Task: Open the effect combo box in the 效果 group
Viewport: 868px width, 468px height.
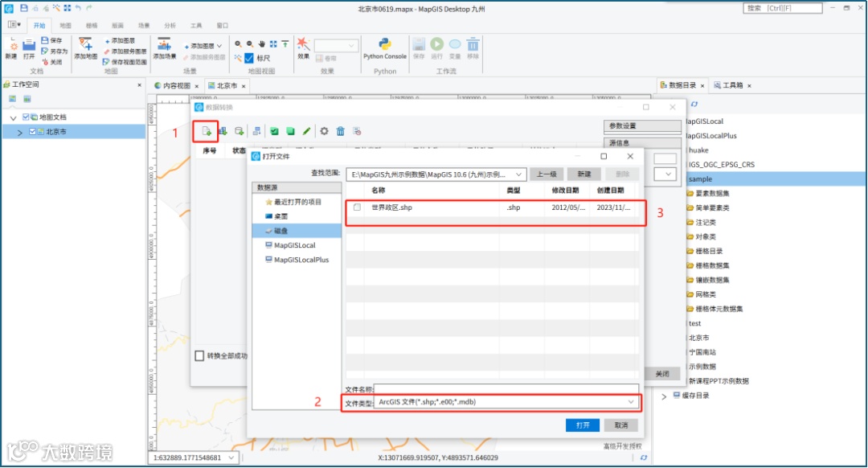Action: (336, 45)
